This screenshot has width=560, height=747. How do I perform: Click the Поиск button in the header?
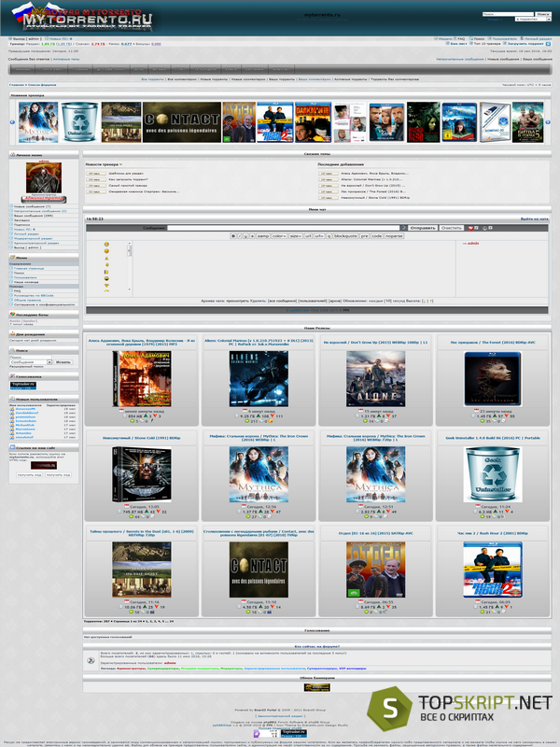pyautogui.click(x=543, y=14)
